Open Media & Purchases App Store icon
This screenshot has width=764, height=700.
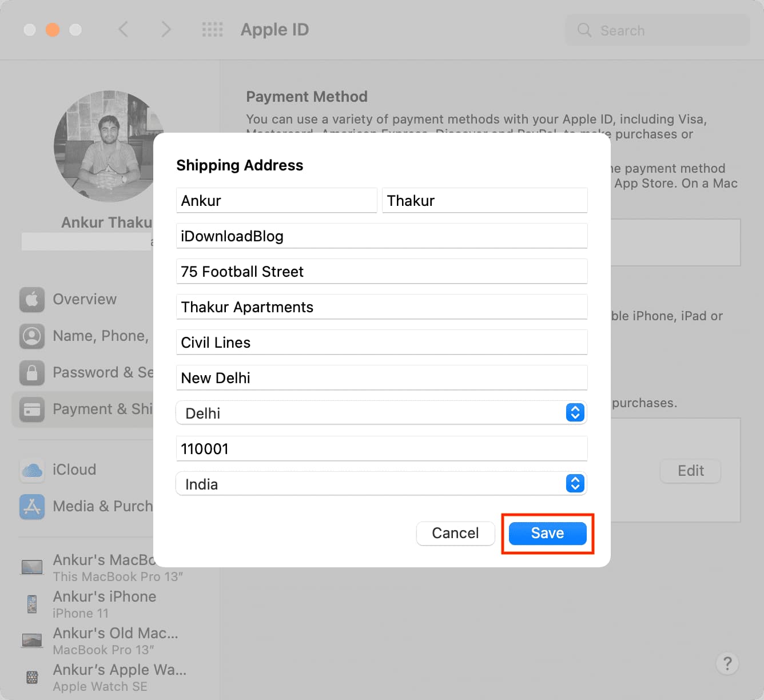(x=32, y=507)
